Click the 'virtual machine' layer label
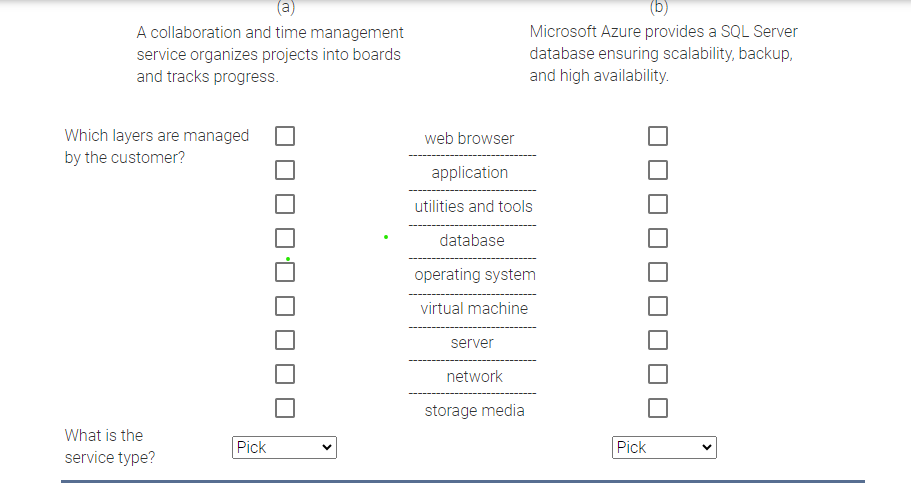The width and height of the screenshot is (911, 483). point(474,309)
